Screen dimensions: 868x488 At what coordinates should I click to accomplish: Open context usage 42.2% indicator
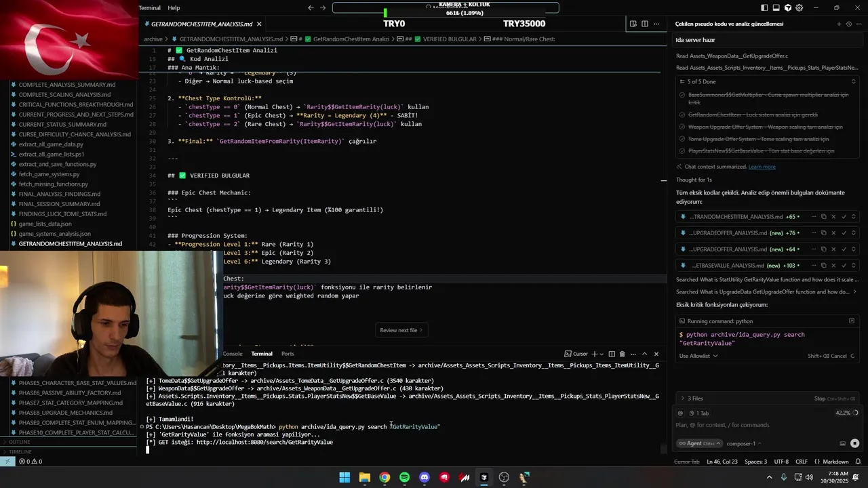[x=847, y=413]
